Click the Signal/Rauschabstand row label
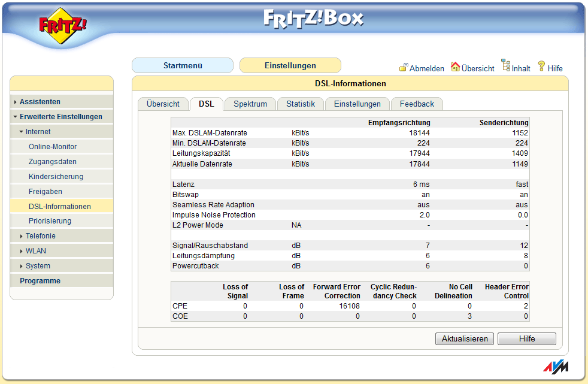This screenshot has height=384, width=588. point(210,245)
